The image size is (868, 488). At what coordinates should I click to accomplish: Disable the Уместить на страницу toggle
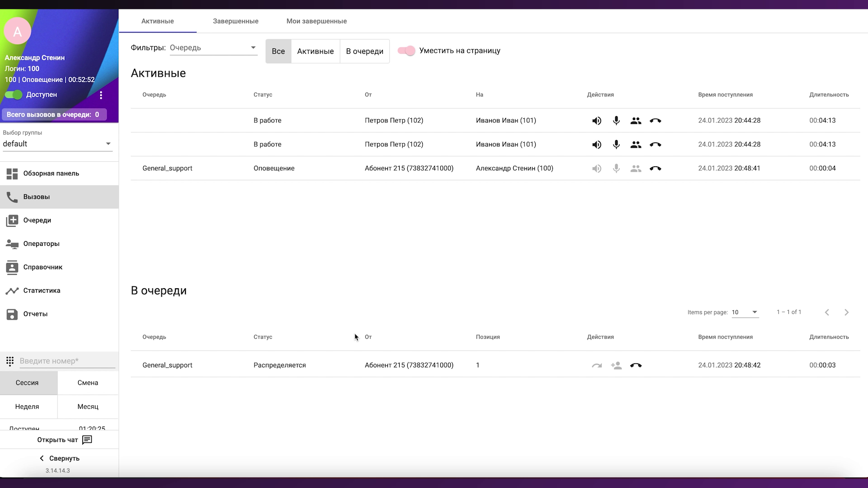(406, 51)
